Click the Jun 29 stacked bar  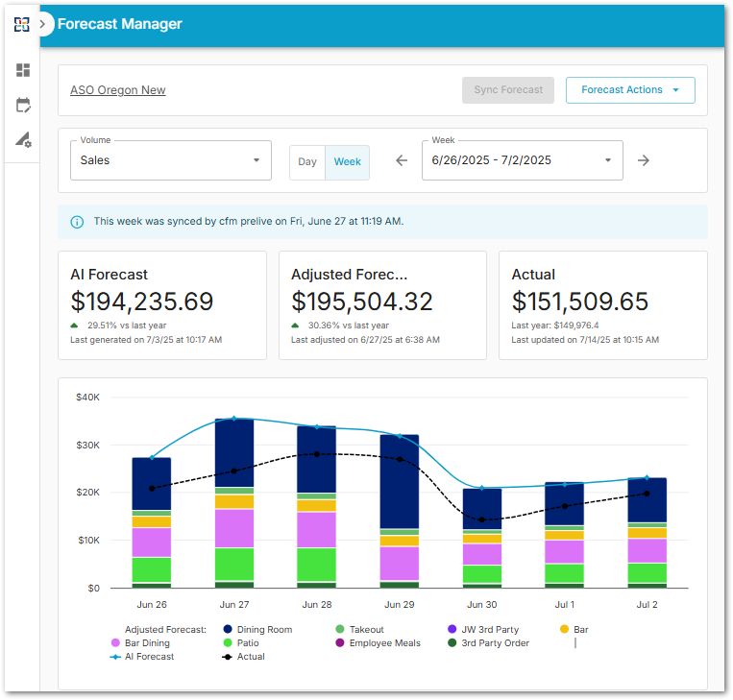point(399,509)
